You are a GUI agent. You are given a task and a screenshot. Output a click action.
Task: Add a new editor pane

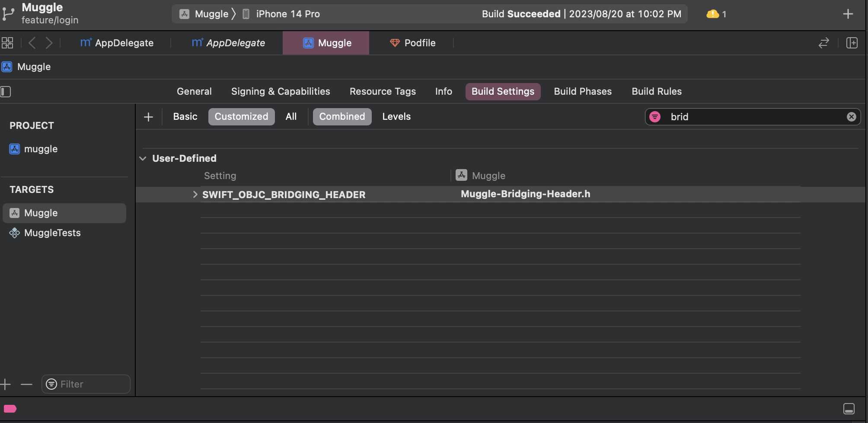[x=852, y=43]
